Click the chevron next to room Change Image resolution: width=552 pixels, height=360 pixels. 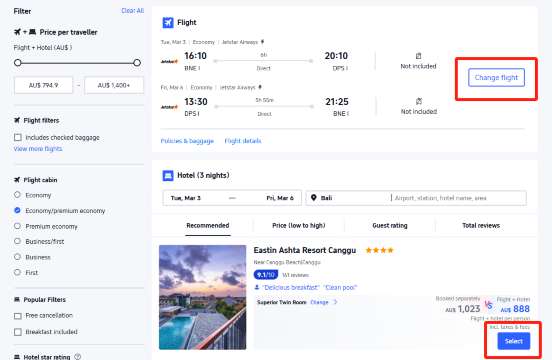point(335,302)
